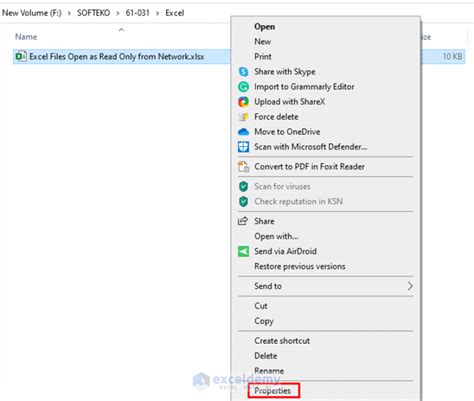Expand the Send to submenu arrow
Screen dimensions: 474x401
point(410,286)
